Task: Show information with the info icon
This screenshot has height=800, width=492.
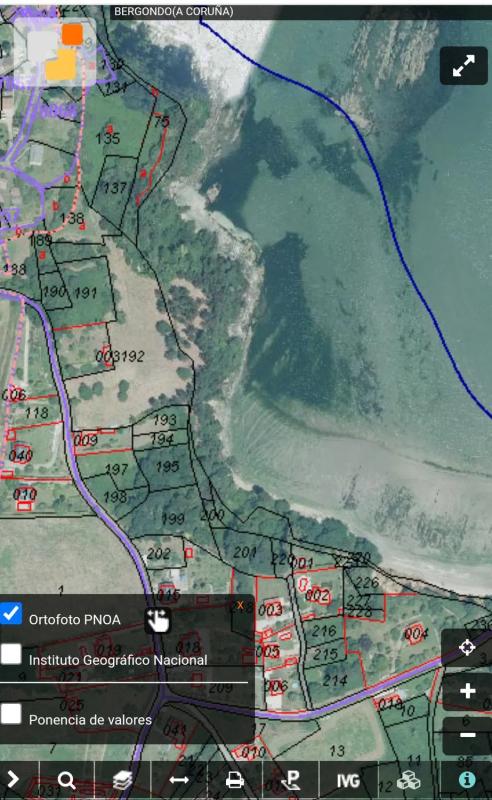Action: [467, 780]
